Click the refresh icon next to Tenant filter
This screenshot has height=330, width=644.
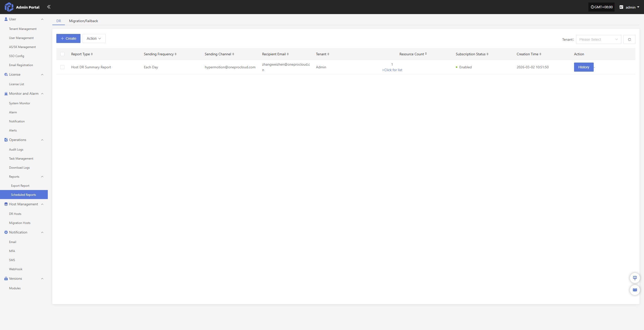tap(629, 39)
